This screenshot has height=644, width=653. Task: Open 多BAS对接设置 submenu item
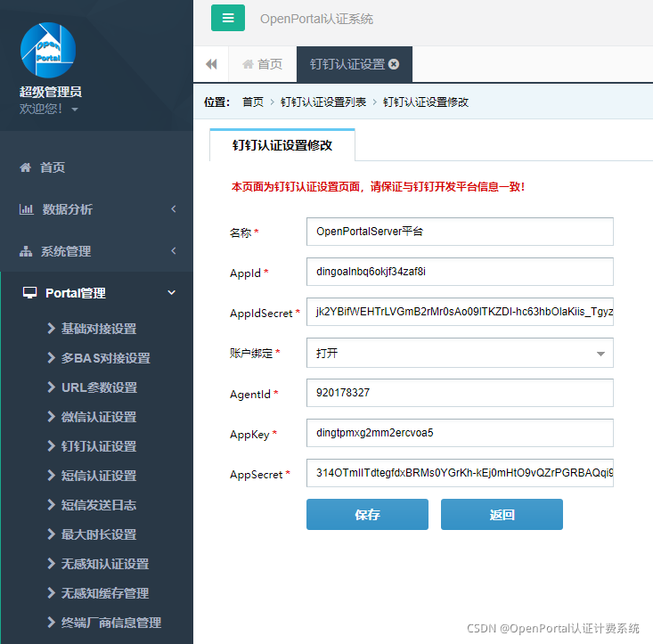pyautogui.click(x=106, y=358)
